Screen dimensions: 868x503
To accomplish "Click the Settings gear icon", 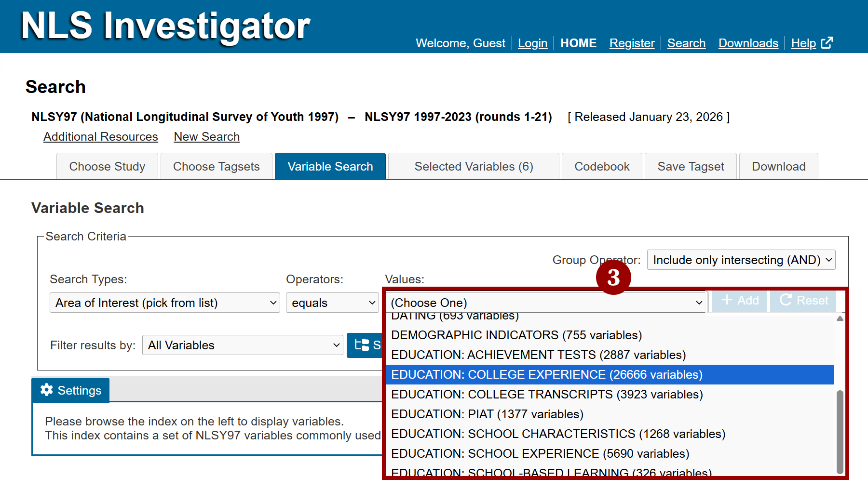I will 47,390.
